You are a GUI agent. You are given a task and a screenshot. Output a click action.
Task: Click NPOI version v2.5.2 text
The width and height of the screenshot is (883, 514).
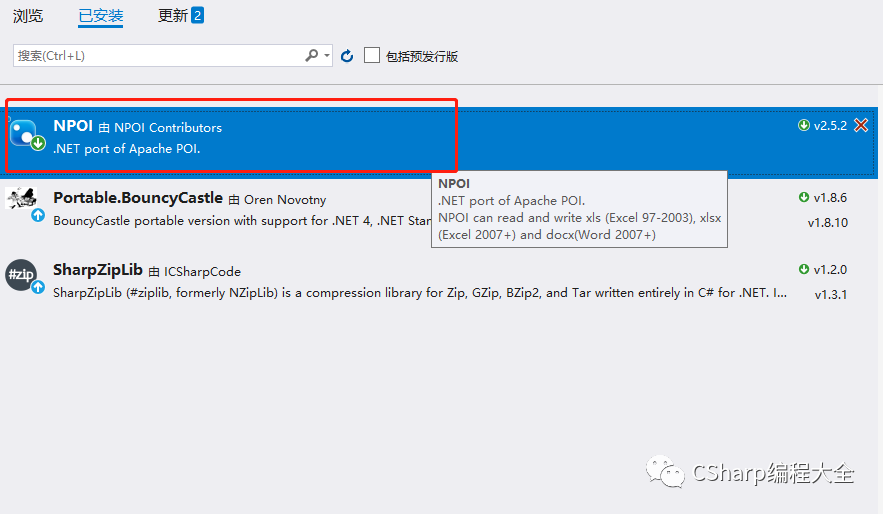point(830,126)
